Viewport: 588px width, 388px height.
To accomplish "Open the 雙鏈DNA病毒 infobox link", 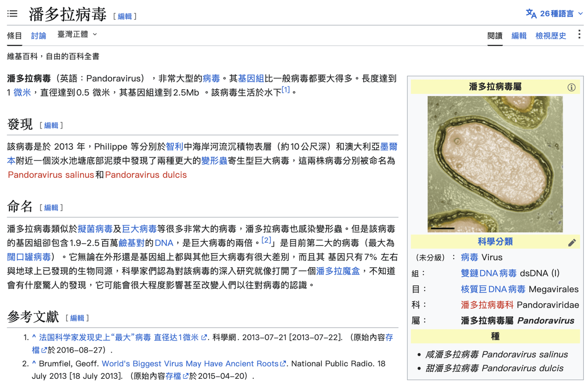I will (489, 274).
